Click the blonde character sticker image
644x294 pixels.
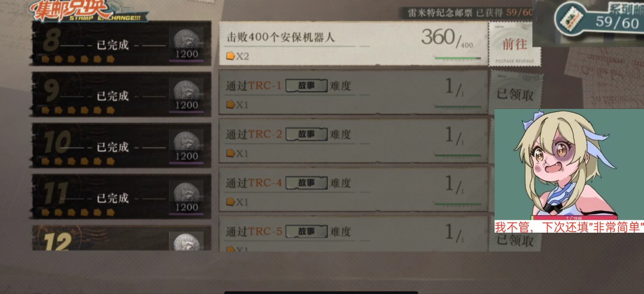coord(569,164)
